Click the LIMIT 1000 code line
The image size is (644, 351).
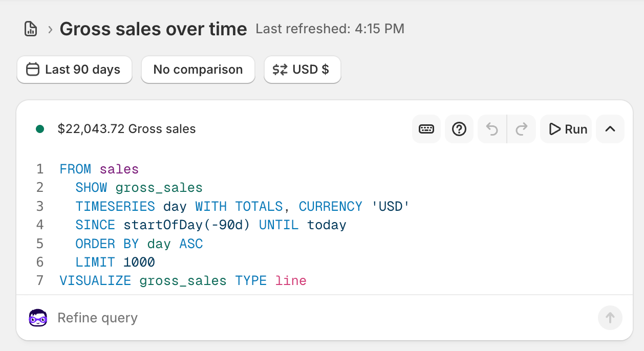tap(115, 262)
